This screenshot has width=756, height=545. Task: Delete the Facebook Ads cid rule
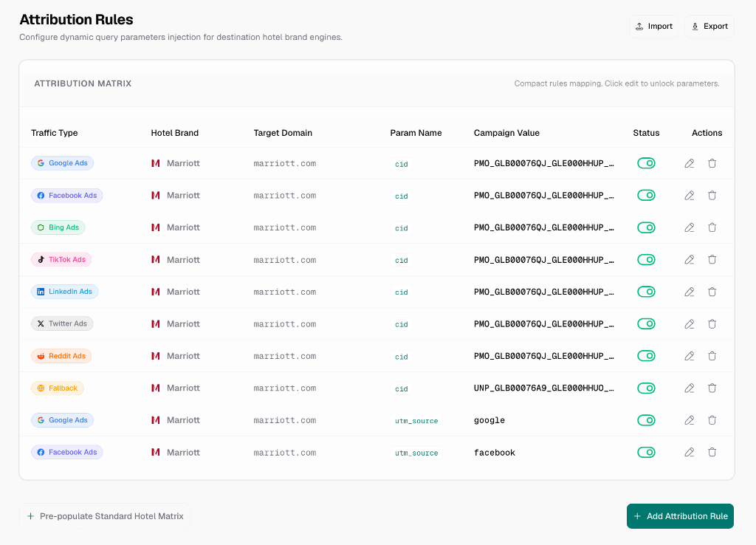(712, 196)
